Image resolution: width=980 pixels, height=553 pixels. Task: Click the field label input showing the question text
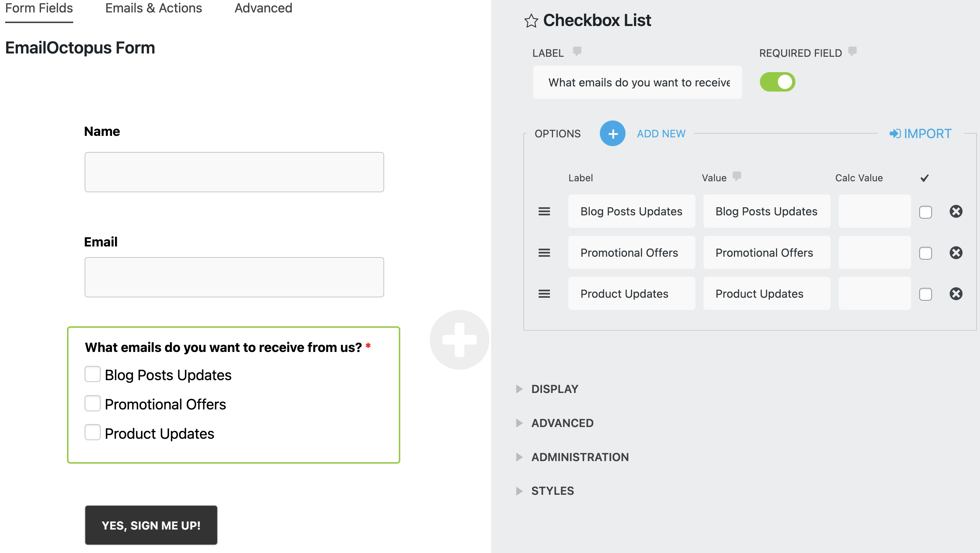click(637, 82)
